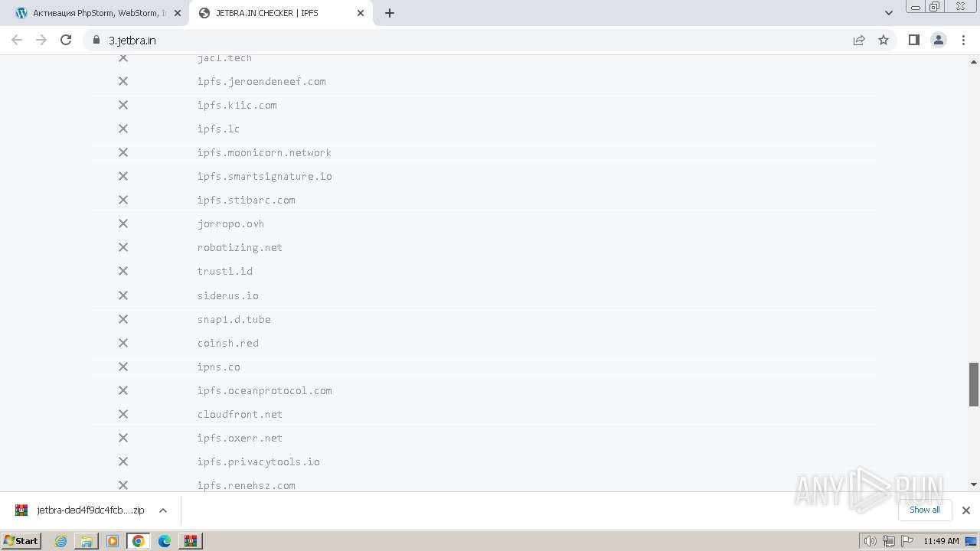Screen dimensions: 980x551
Task: Open the tab search chevron
Action: pyautogui.click(x=889, y=13)
